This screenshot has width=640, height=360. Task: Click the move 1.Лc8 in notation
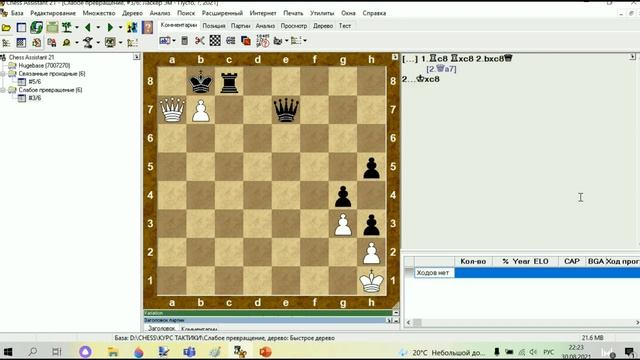434,59
